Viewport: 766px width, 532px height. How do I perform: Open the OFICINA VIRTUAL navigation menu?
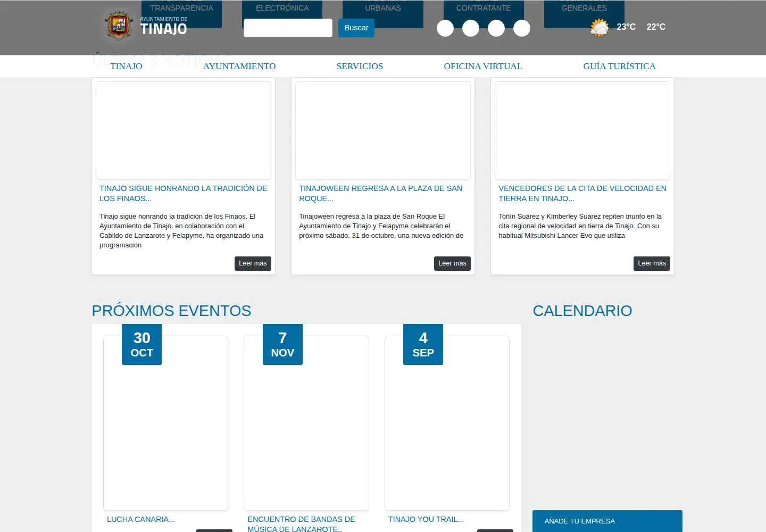tap(483, 66)
